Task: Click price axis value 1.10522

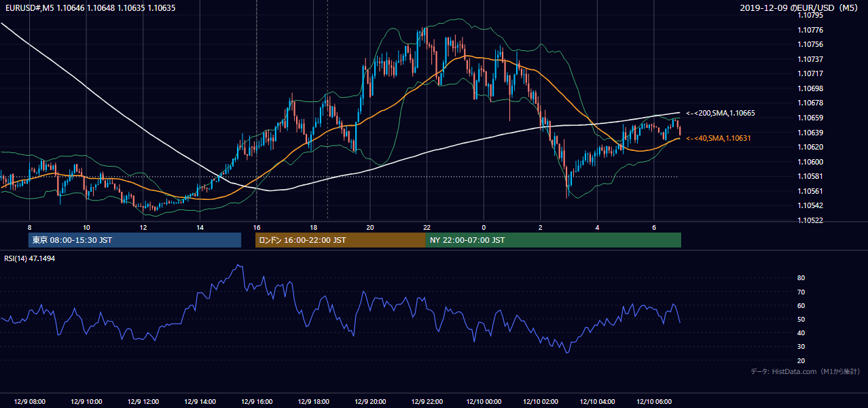Action: coord(810,220)
